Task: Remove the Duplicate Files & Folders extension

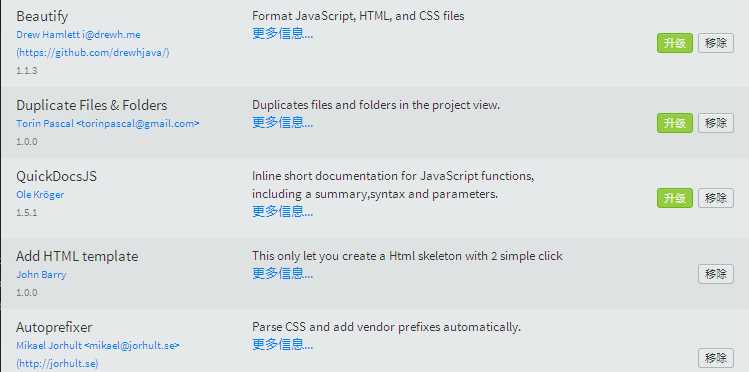Action: click(716, 123)
